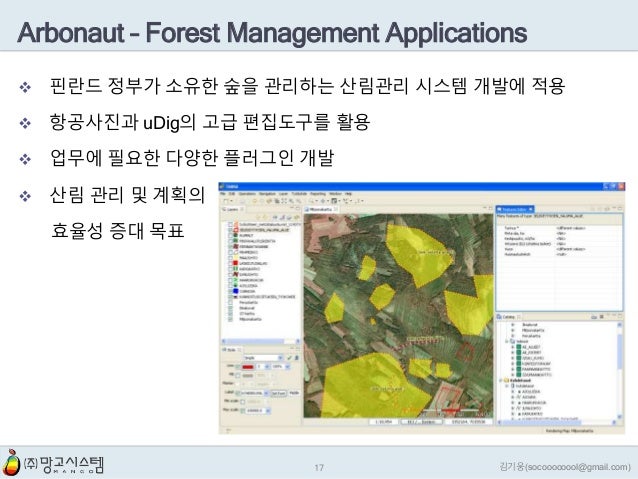Click the Layers panel horizontal scrollbar
Screen dimensions: 638x479
tap(260, 341)
